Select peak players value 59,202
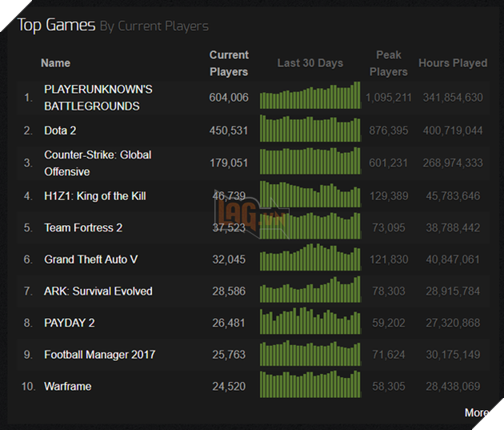 pos(389,323)
